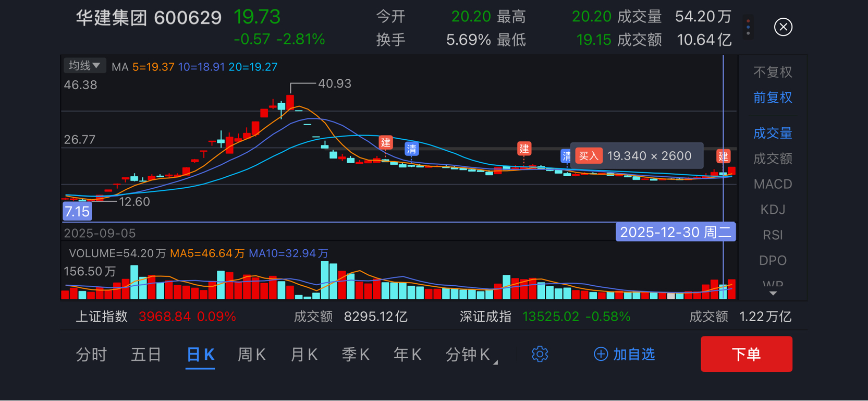
Task: Click the 清 marker right of the first 建 marker
Action: 412,149
